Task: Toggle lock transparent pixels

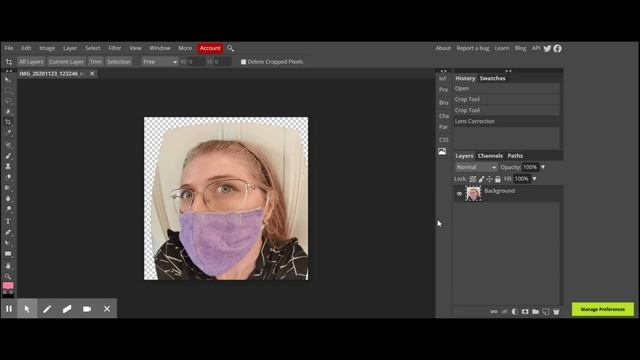Action: pos(473,179)
